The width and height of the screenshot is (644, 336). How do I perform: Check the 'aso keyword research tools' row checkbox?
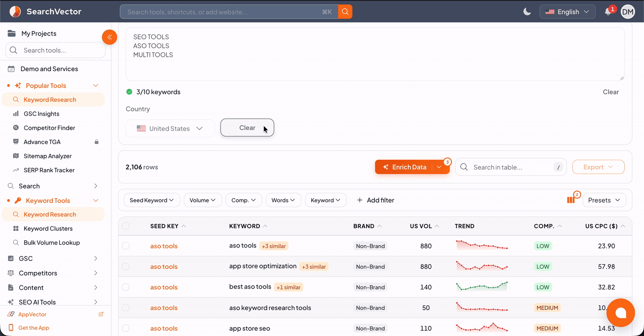click(x=126, y=308)
